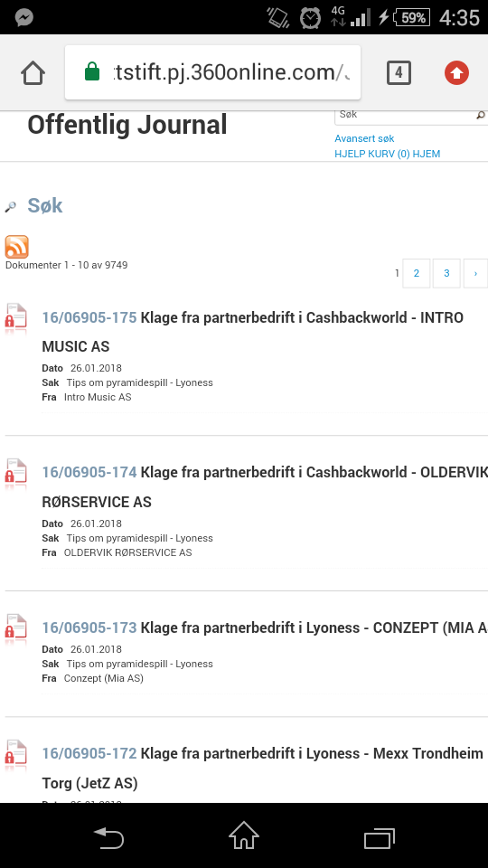Open the RSS feed icon

16,247
